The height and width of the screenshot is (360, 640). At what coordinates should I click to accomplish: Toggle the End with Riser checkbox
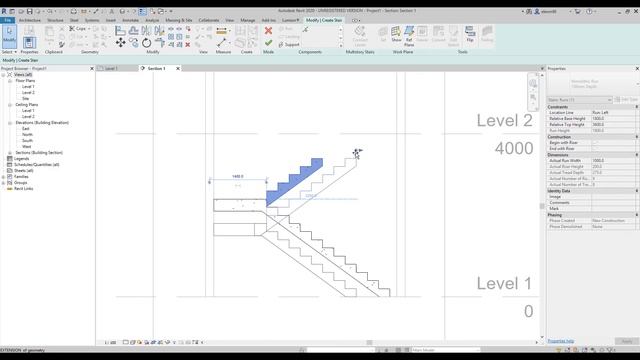[595, 149]
